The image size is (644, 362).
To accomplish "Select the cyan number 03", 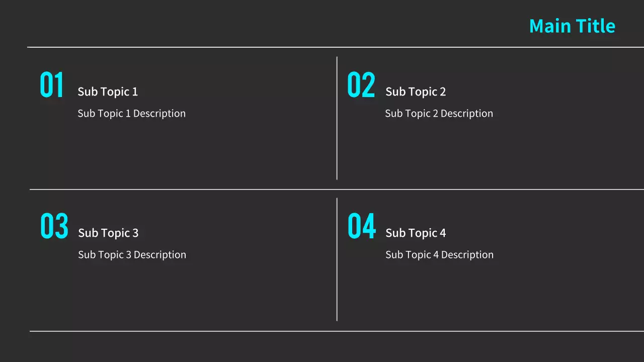I will click(54, 226).
